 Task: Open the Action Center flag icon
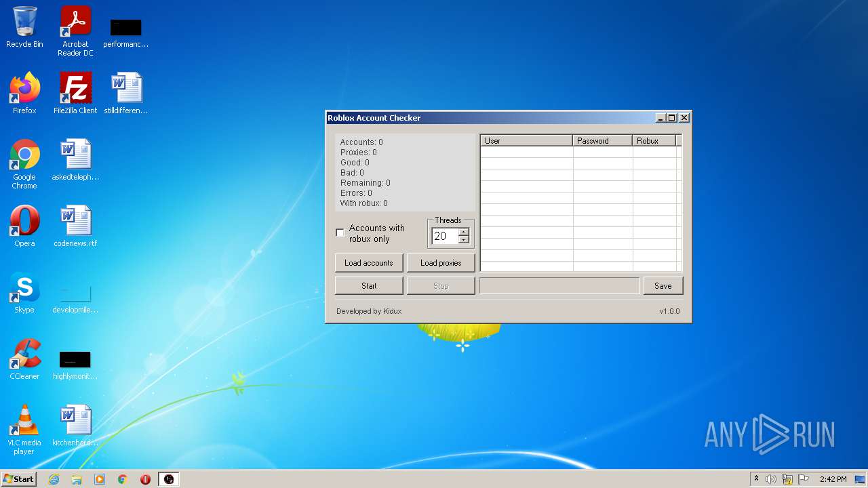click(x=802, y=479)
